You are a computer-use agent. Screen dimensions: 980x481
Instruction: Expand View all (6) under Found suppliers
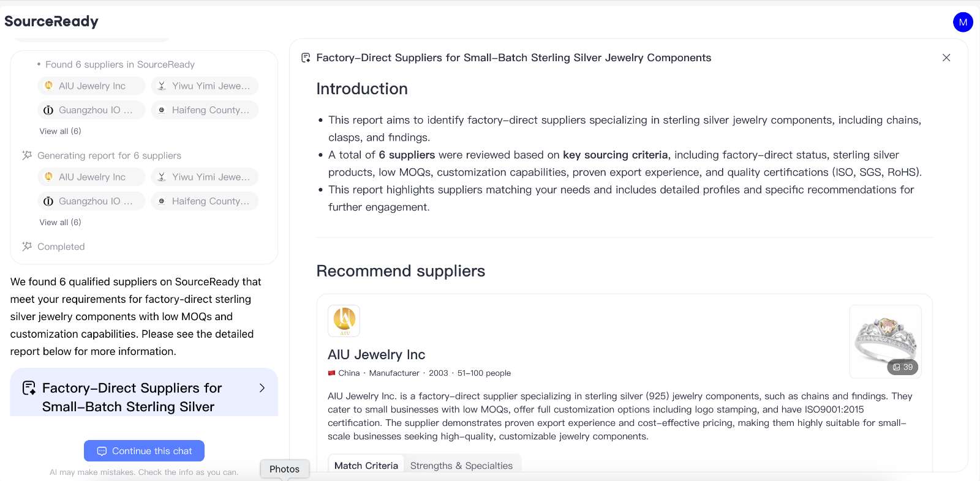tap(60, 131)
